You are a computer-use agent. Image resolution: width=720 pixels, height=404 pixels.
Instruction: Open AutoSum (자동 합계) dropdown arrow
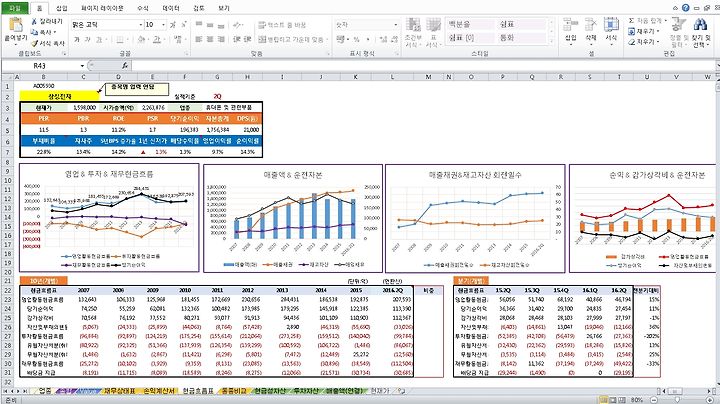point(664,21)
